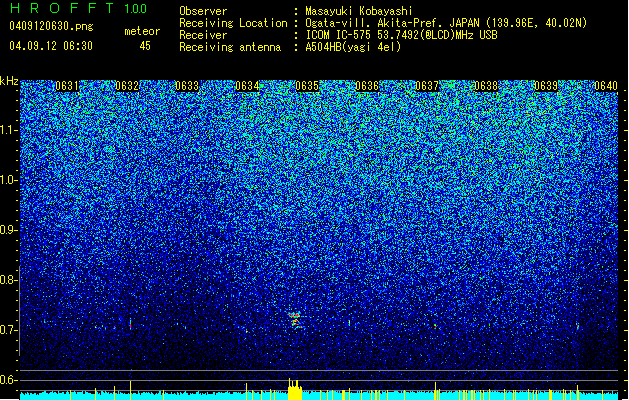629x400 pixels.
Task: Click the 'Receiving Location' field label
Action: [x=233, y=23]
